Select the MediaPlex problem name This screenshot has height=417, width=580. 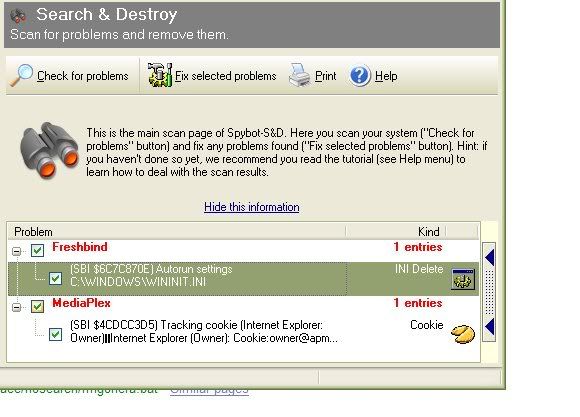[x=81, y=303]
